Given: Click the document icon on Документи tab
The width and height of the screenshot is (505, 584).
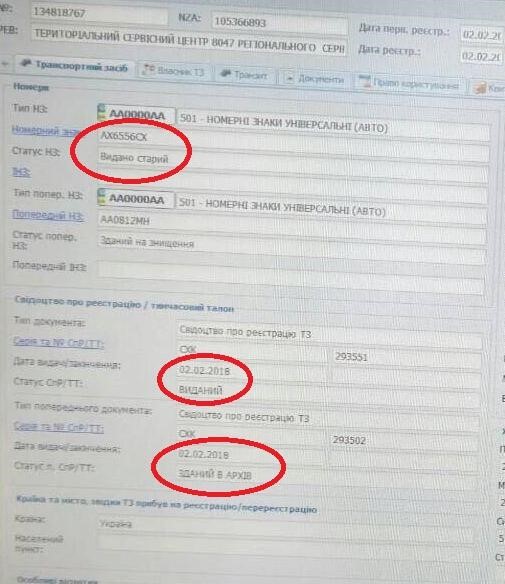Looking at the screenshot, I should pyautogui.click(x=289, y=78).
